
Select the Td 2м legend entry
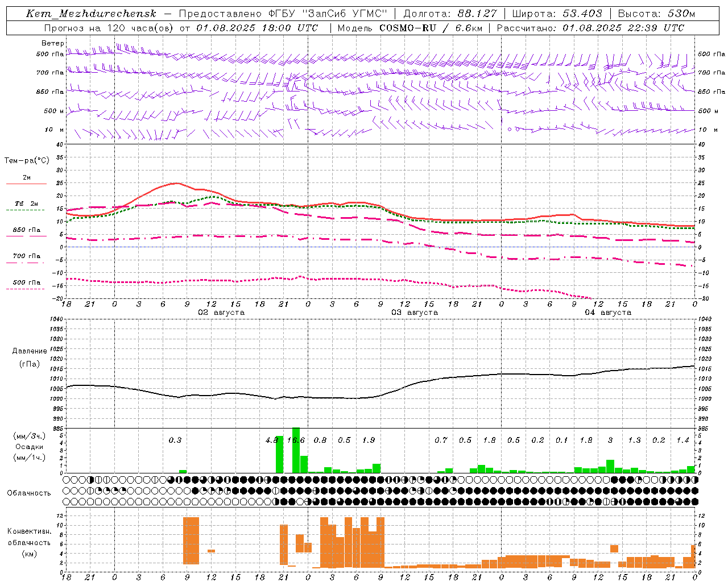[27, 203]
